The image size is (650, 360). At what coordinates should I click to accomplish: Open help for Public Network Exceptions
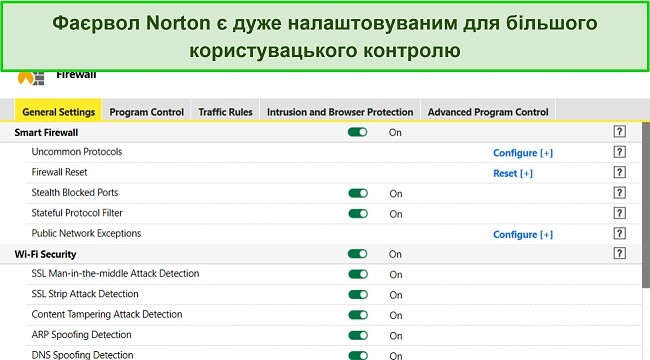[619, 234]
